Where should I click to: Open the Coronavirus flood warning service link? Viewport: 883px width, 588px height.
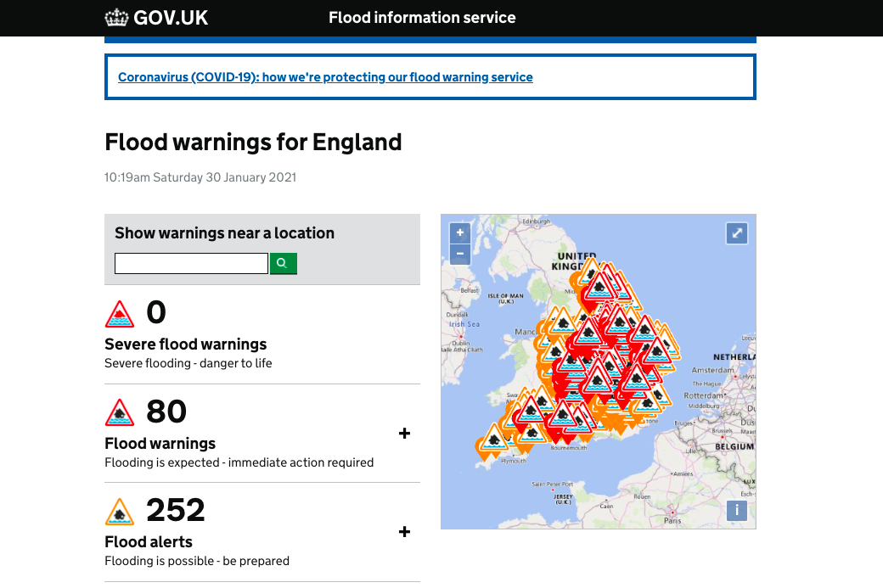[325, 77]
